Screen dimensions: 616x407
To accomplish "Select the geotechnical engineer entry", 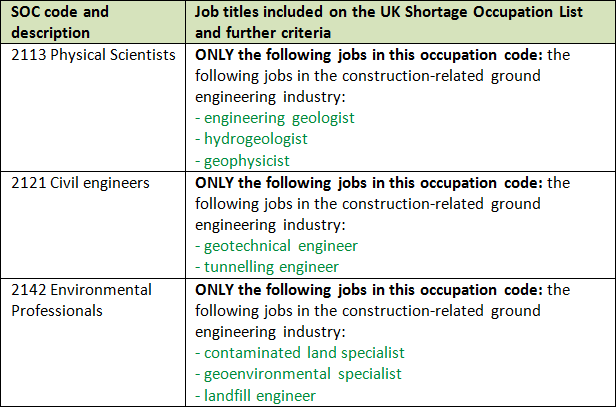I will (280, 245).
